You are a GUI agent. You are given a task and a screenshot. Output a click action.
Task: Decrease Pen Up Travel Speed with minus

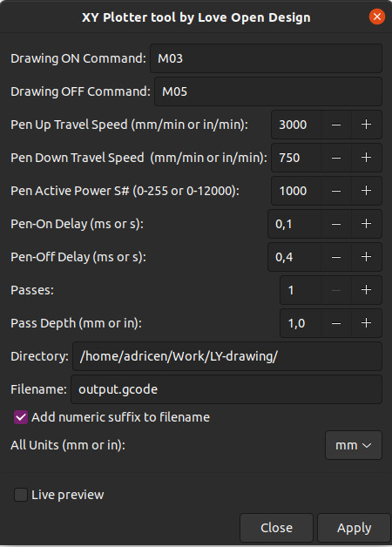[336, 125]
